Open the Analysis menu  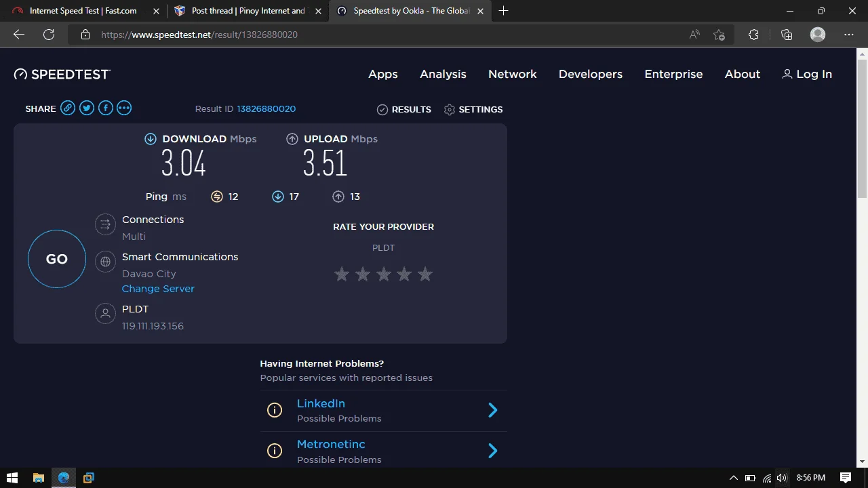tap(443, 74)
